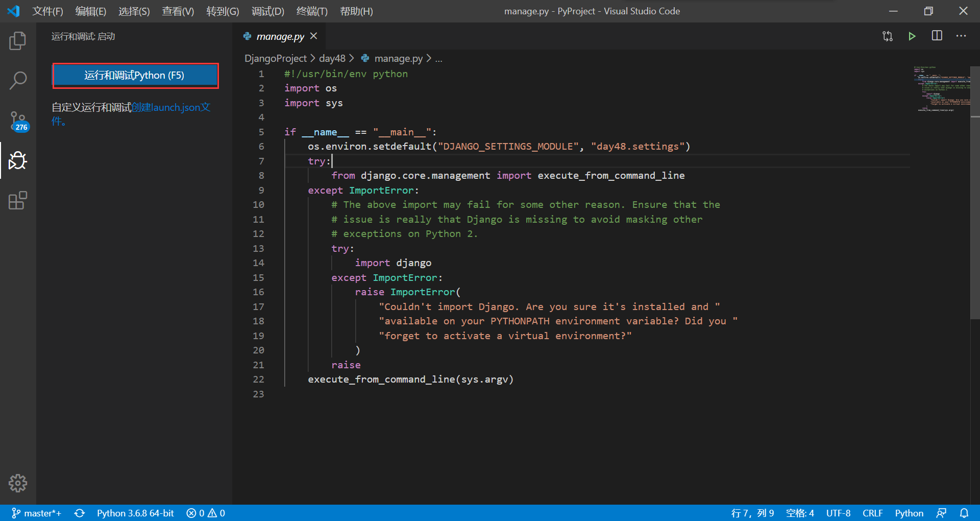Screen dimensions: 980x521
Task: Open the 调试(D) menu
Action: (267, 11)
